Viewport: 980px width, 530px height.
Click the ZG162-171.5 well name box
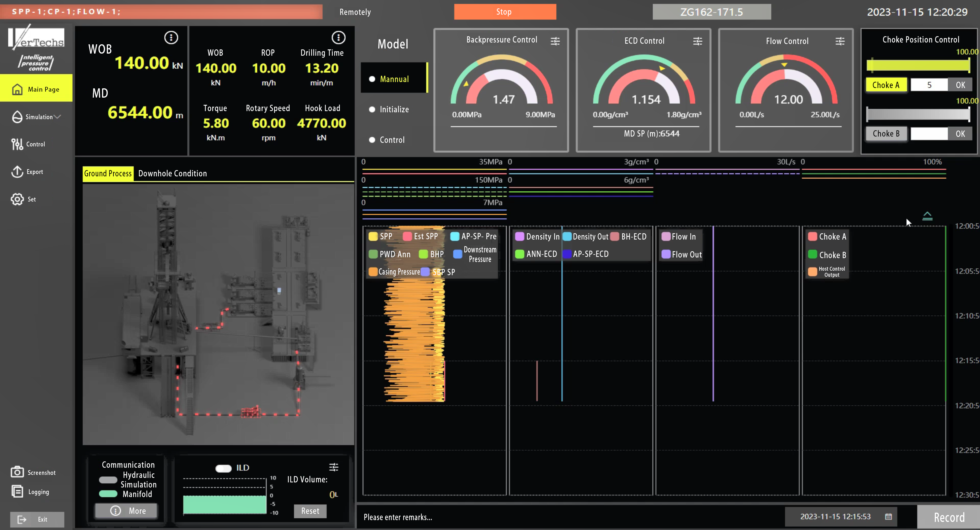point(711,12)
